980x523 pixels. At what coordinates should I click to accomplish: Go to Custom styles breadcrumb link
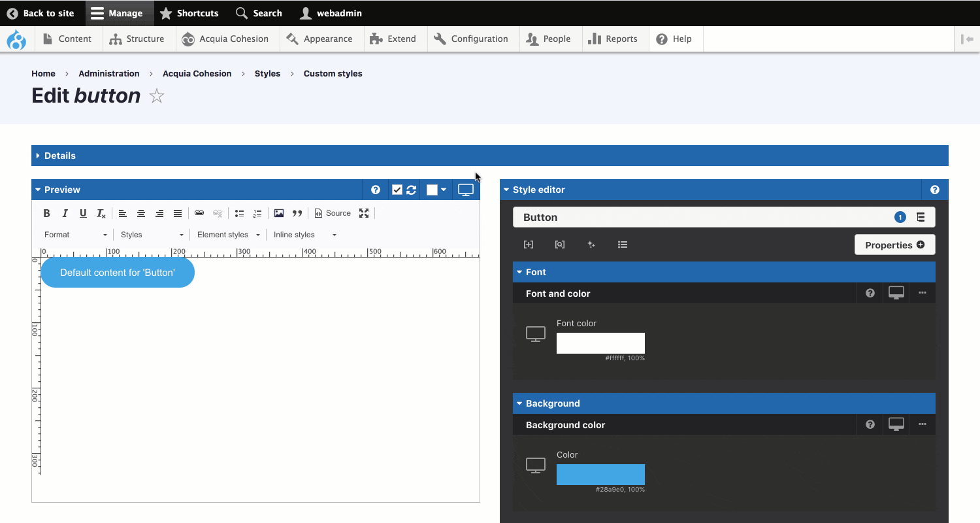pyautogui.click(x=333, y=74)
